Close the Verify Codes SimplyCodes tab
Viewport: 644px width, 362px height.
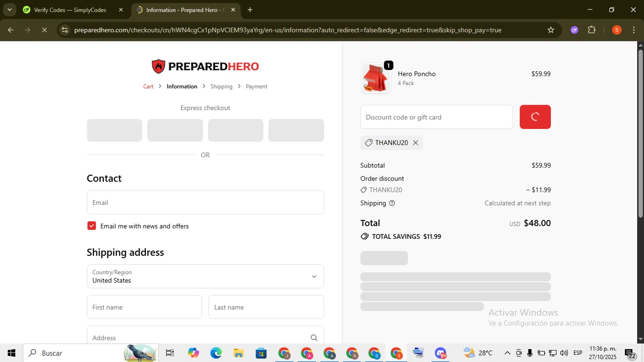[x=121, y=10]
